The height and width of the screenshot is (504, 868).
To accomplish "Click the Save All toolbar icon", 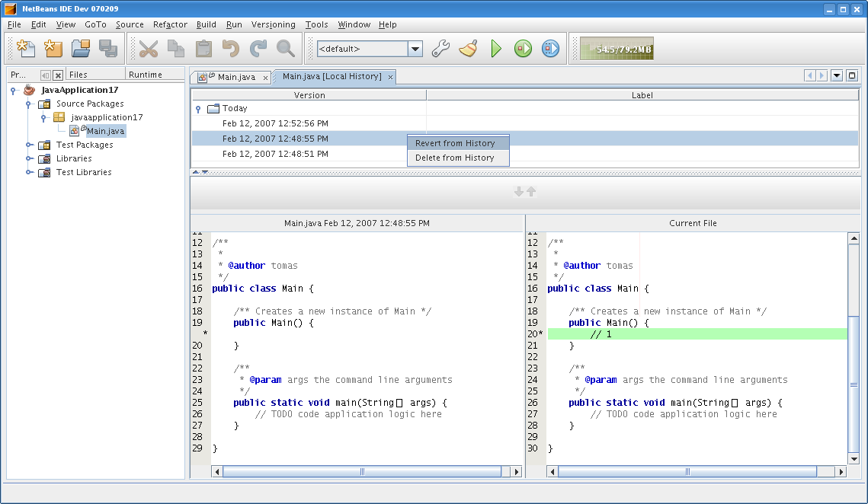I will [x=108, y=49].
